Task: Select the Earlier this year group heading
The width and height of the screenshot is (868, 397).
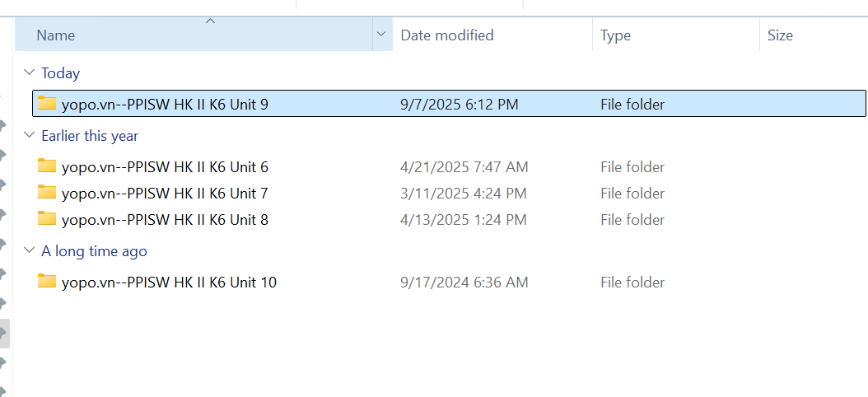Action: click(90, 136)
